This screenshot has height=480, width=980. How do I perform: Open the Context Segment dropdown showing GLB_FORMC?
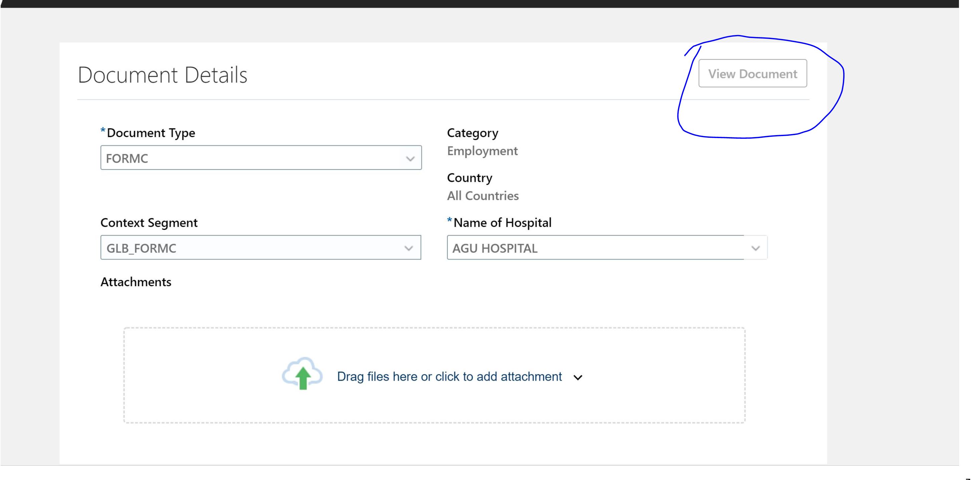pyautogui.click(x=261, y=248)
